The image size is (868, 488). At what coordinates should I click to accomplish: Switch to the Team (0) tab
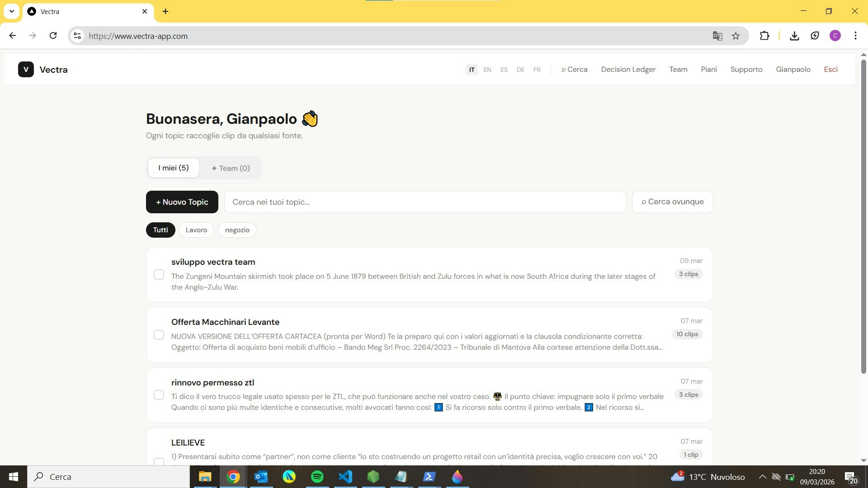[231, 168]
